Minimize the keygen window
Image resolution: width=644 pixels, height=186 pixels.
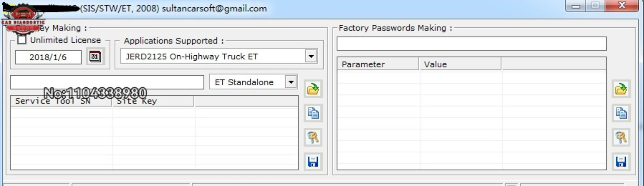pyautogui.click(x=576, y=6)
